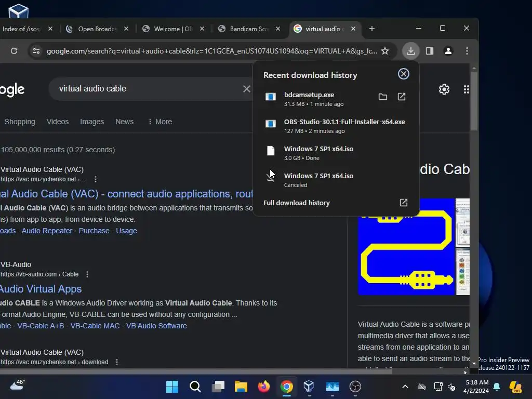
Task: Click Full download history
Action: click(x=297, y=203)
